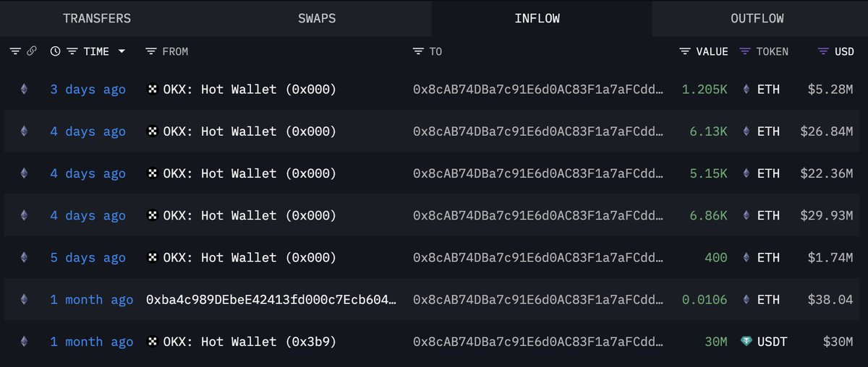The width and height of the screenshot is (868, 367).
Task: Click the 5 days ago timestamp
Action: 88,258
